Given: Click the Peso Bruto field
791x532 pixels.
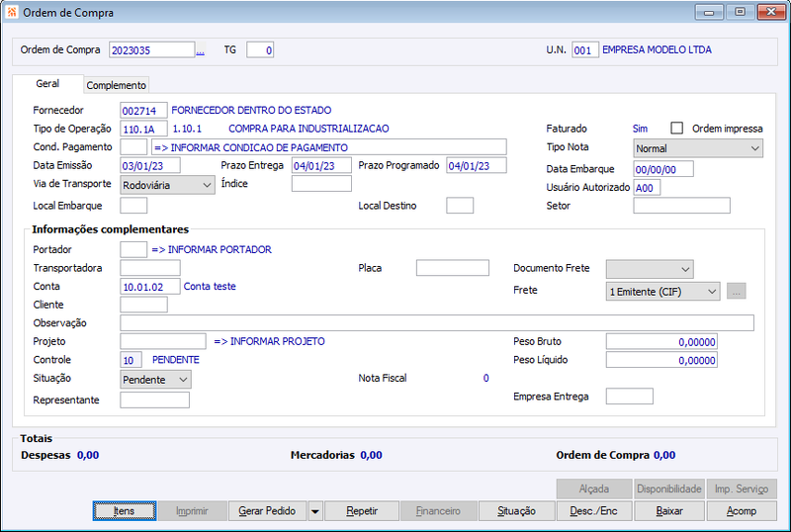Looking at the screenshot, I should tap(661, 342).
